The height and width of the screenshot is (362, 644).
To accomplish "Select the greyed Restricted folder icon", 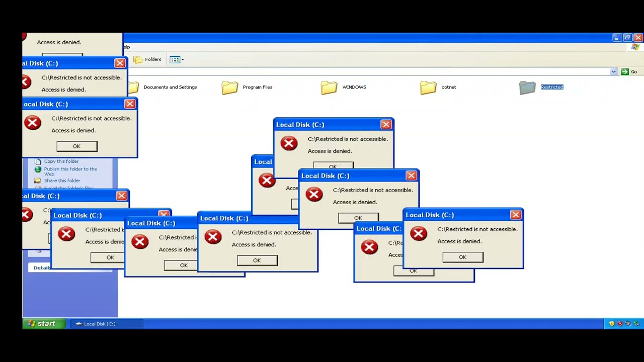I will pos(527,87).
